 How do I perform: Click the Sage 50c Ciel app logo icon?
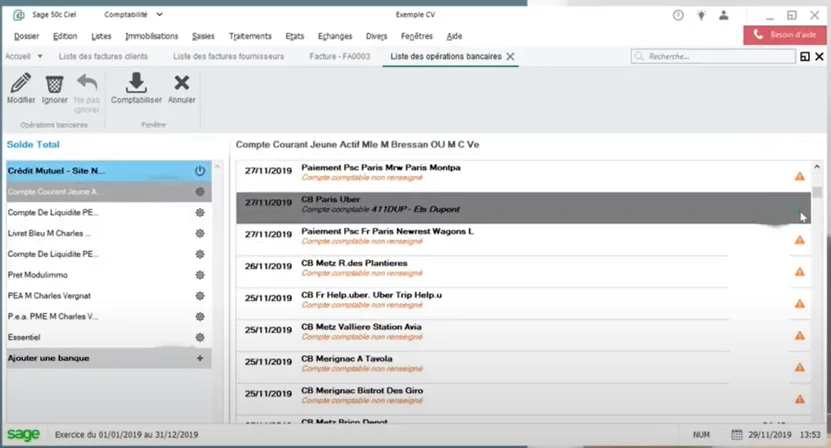19,15
